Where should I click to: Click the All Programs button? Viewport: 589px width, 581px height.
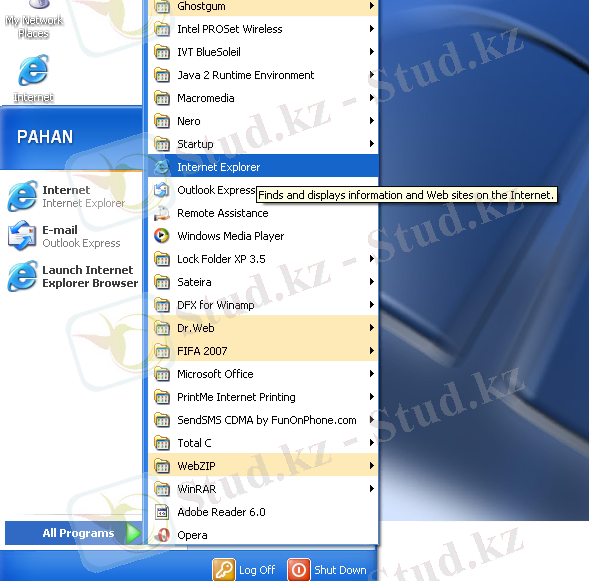tap(74, 533)
